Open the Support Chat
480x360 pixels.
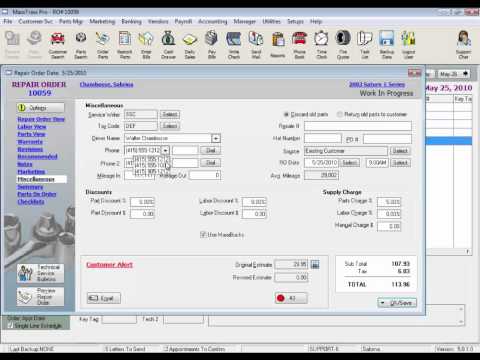click(464, 45)
